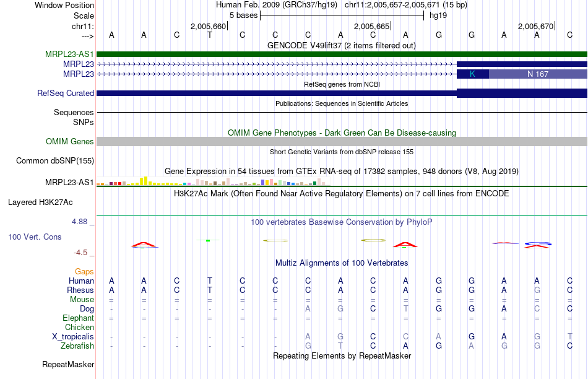This screenshot has width=588, height=379.
Task: Click the GTEx expression bar chart for MRPL23-AS1
Action: (213, 181)
